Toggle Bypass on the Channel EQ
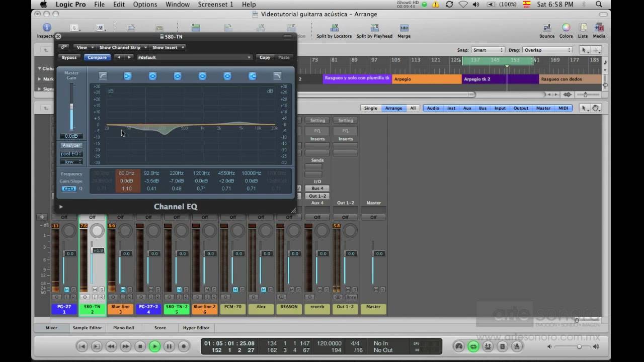Screen dimensions: 644x362 click(69, 57)
